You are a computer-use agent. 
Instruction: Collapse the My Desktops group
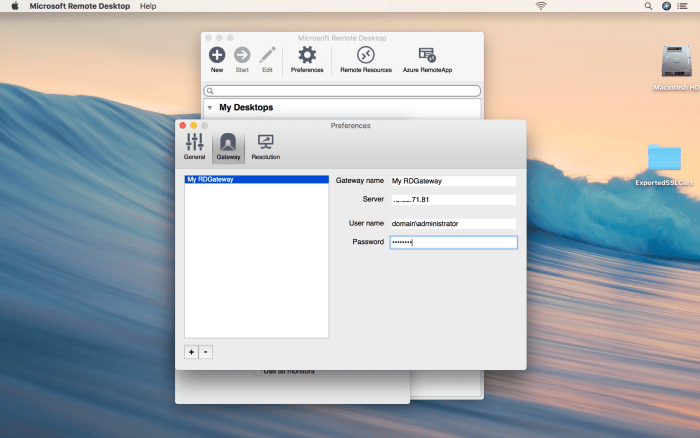pyautogui.click(x=210, y=108)
